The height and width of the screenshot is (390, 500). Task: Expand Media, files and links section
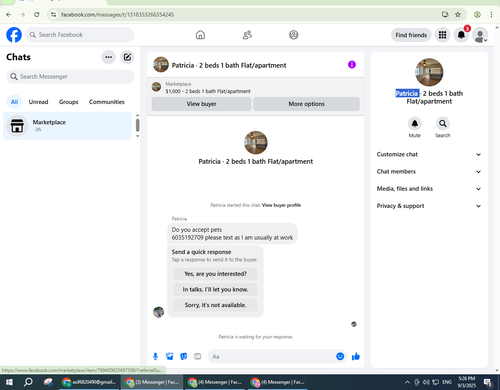429,189
